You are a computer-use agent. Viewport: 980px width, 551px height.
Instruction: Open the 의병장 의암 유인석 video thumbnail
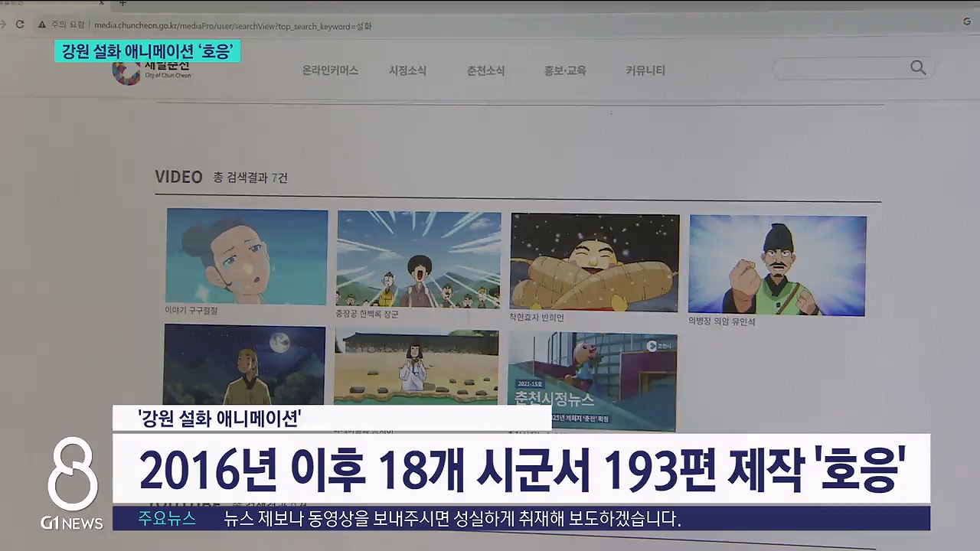tap(777, 266)
